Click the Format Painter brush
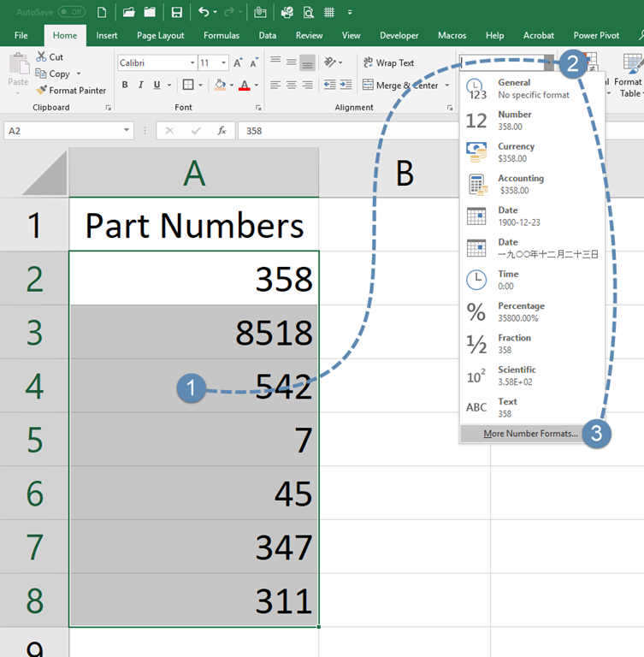This screenshot has height=657, width=644. coord(42,90)
